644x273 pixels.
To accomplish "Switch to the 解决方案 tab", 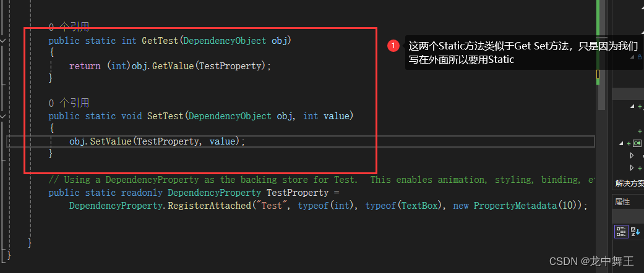I will click(629, 183).
